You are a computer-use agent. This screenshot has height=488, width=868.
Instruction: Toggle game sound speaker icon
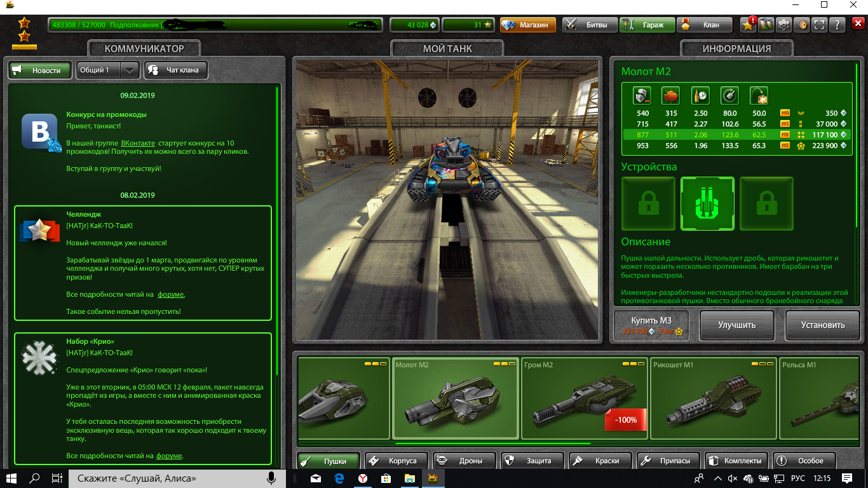(803, 25)
